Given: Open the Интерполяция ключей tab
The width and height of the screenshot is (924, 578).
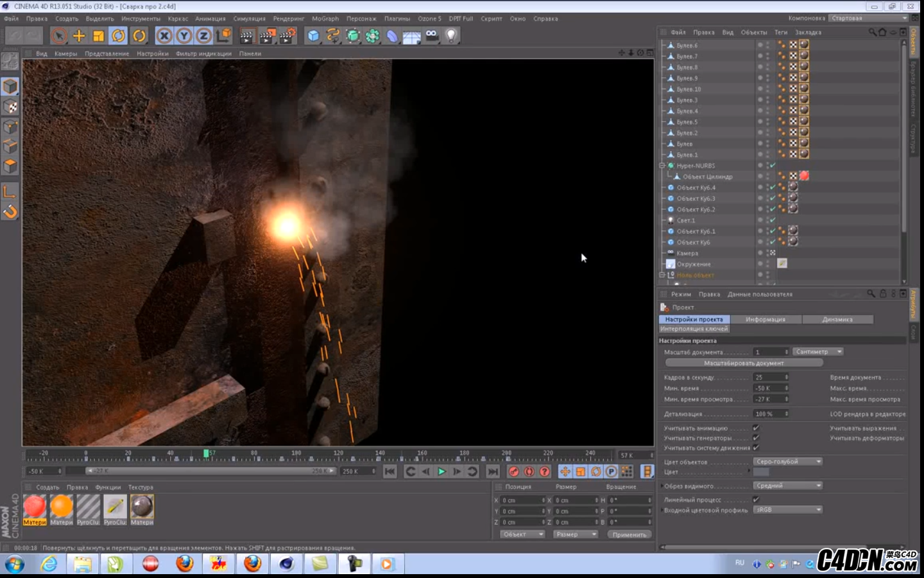Looking at the screenshot, I should click(x=694, y=329).
